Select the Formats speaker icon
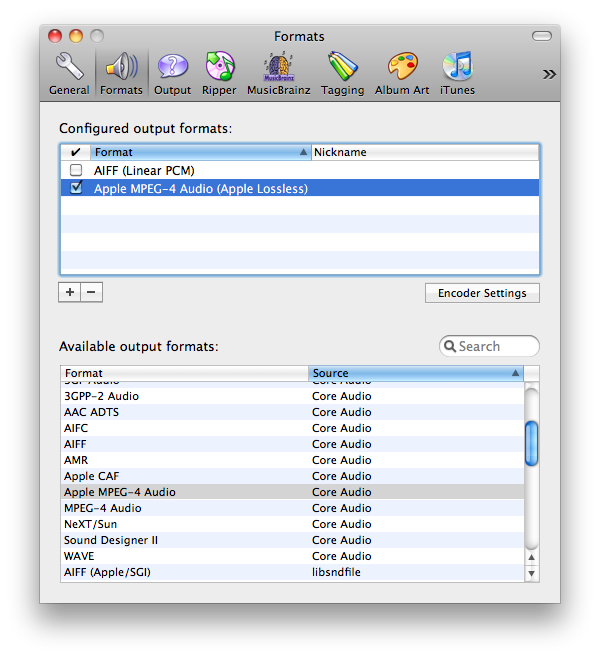 click(x=121, y=66)
